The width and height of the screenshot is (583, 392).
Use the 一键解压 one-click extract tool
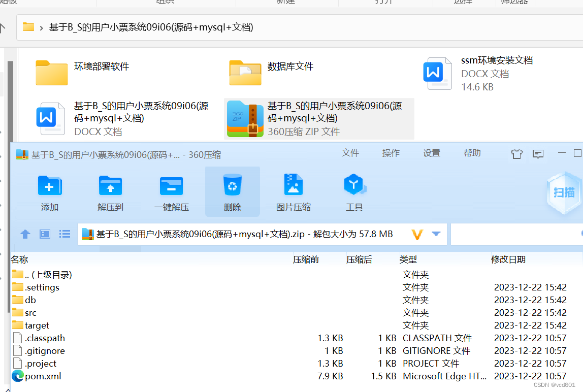coord(171,192)
